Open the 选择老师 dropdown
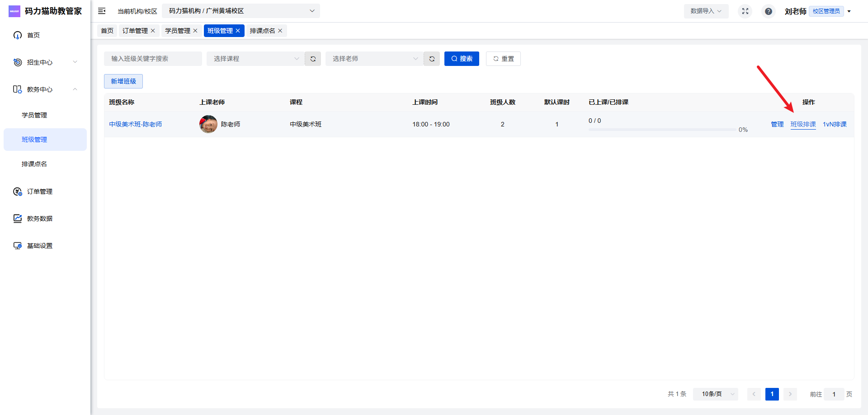868x415 pixels. coord(374,59)
